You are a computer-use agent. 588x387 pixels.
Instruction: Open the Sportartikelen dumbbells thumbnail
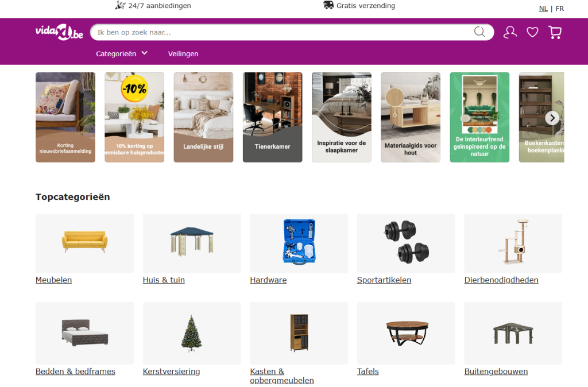406,243
